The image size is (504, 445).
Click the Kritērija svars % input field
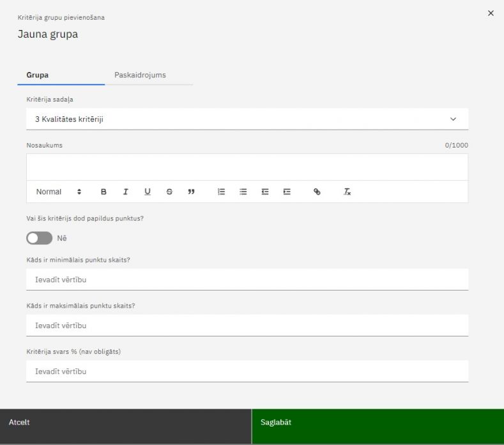pos(247,371)
